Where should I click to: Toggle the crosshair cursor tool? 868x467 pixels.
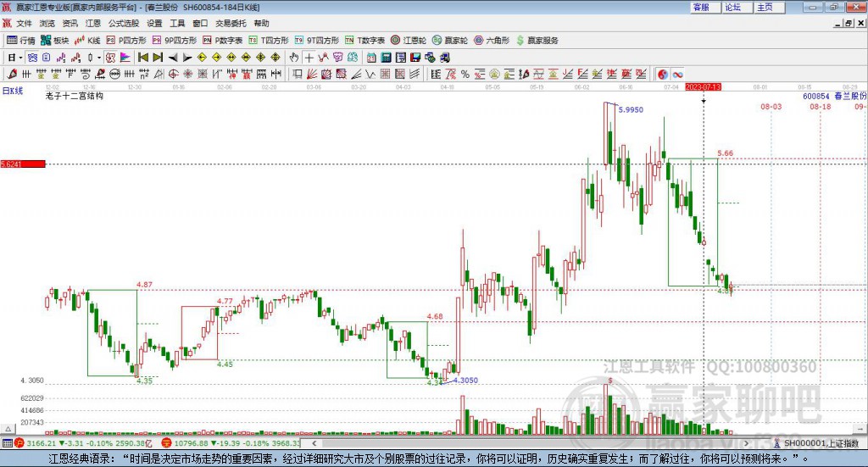click(309, 58)
